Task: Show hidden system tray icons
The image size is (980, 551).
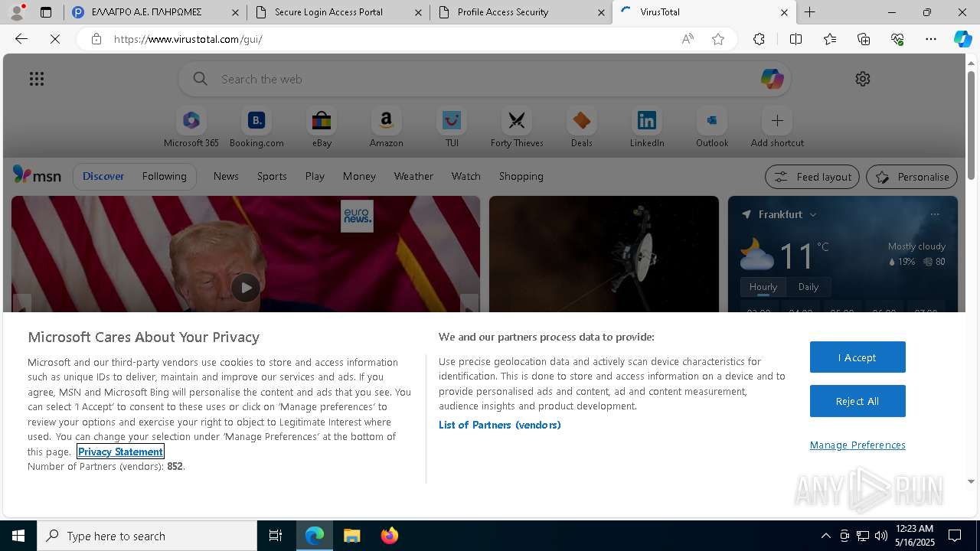Action: click(825, 536)
